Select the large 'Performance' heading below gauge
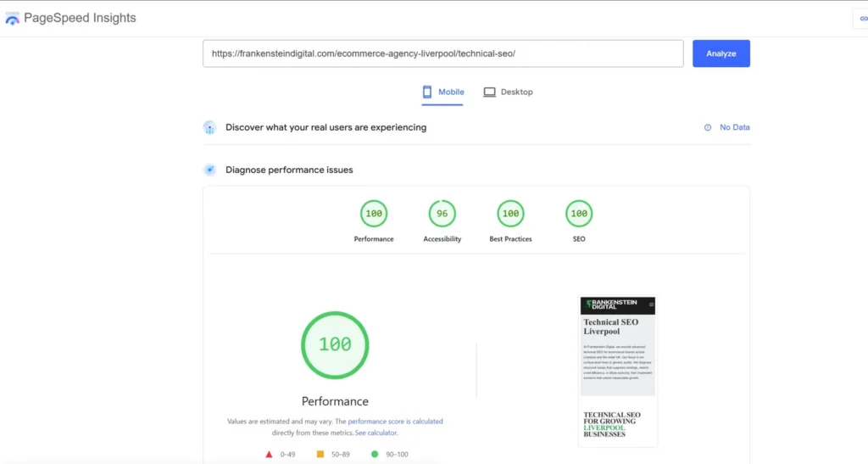This screenshot has height=464, width=868. [335, 401]
